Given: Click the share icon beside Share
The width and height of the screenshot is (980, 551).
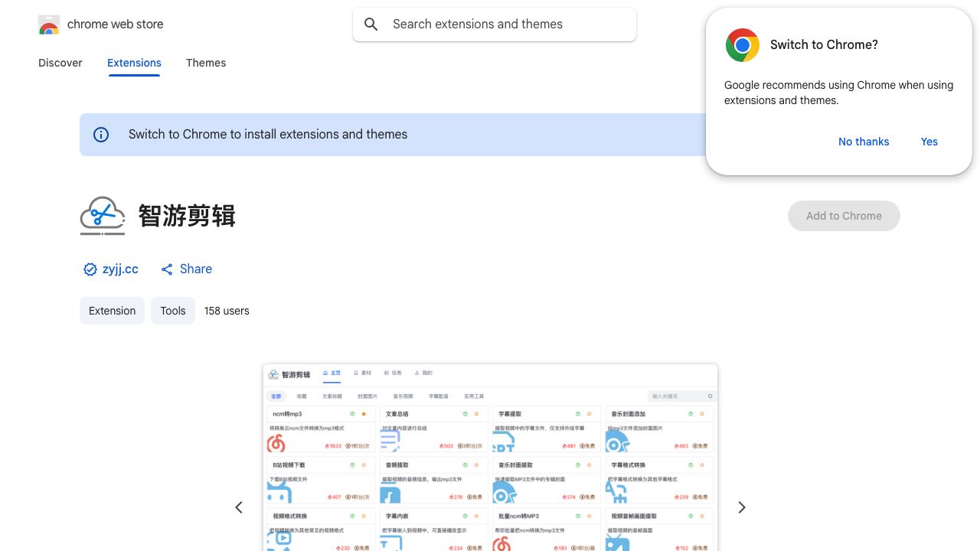Looking at the screenshot, I should coord(167,269).
